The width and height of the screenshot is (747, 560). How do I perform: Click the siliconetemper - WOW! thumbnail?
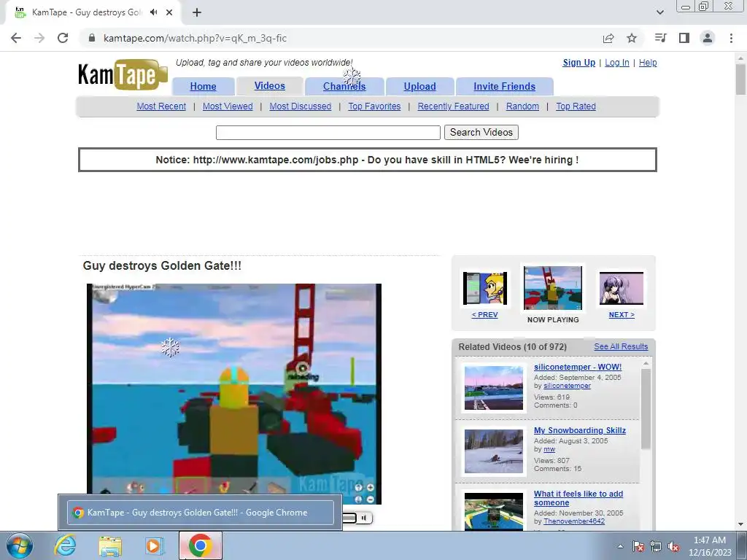pos(494,388)
